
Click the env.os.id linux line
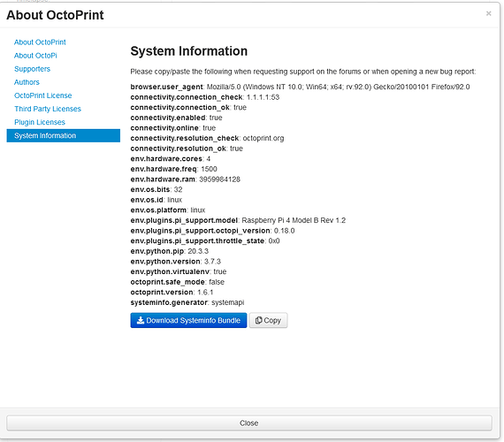pos(157,200)
